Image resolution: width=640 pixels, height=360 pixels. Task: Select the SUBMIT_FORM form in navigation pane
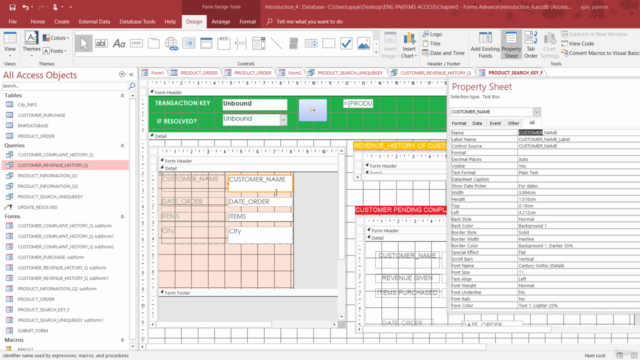[x=33, y=331]
